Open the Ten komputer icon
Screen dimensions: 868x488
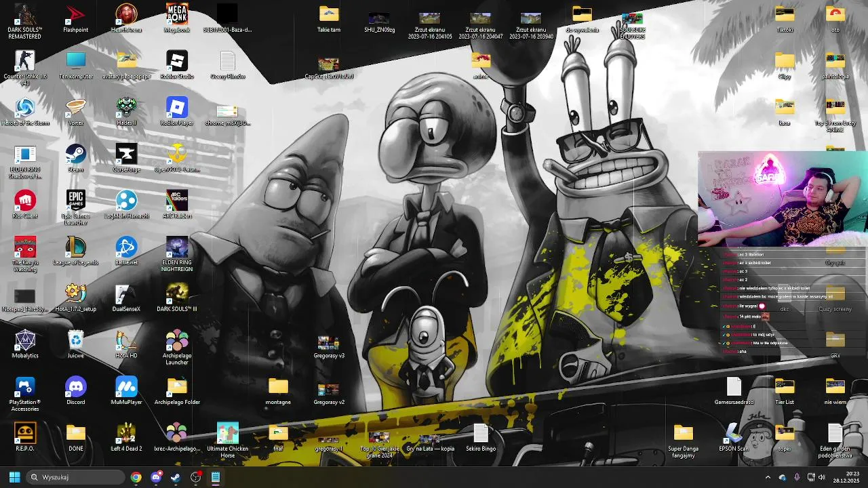coord(75,65)
